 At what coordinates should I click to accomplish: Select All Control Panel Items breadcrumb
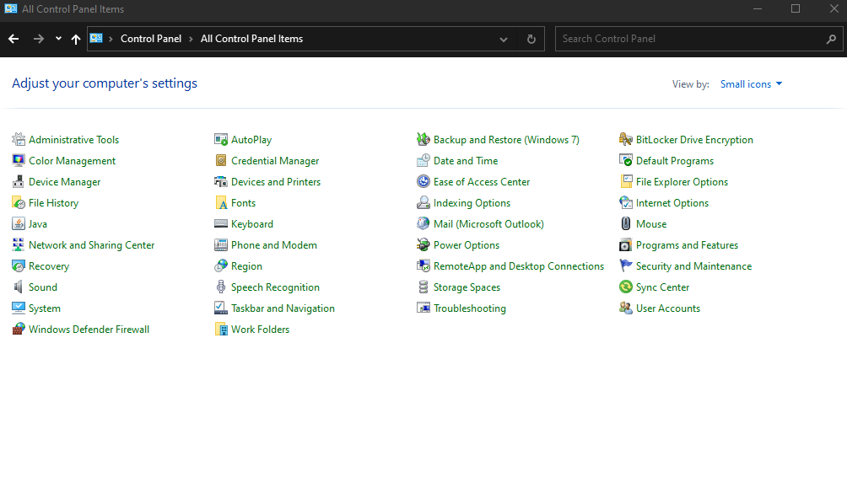(x=251, y=38)
